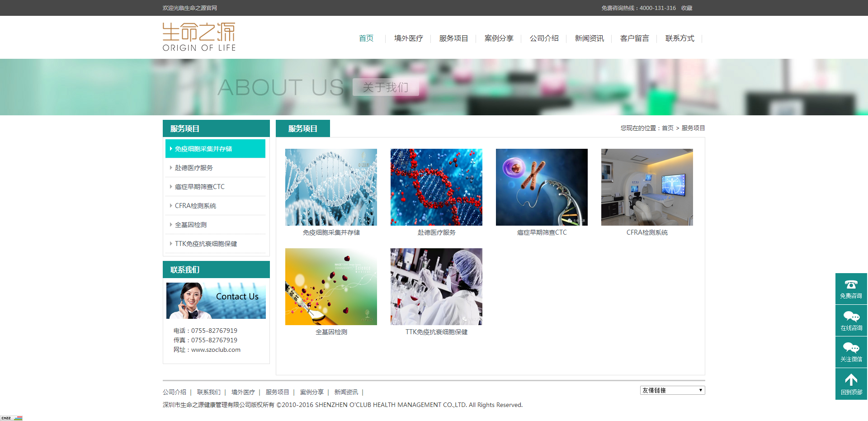Click 传真：0755-82767919 contact line

[205, 341]
